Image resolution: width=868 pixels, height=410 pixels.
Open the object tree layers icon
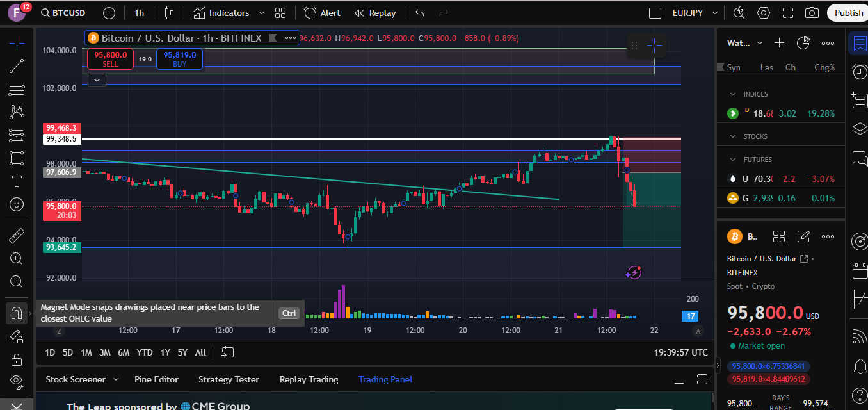[x=858, y=129]
